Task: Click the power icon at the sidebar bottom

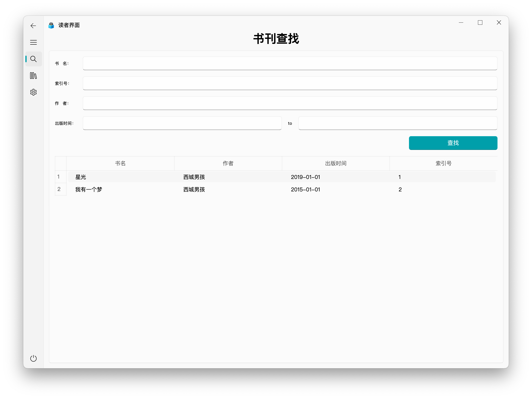Action: (33, 358)
